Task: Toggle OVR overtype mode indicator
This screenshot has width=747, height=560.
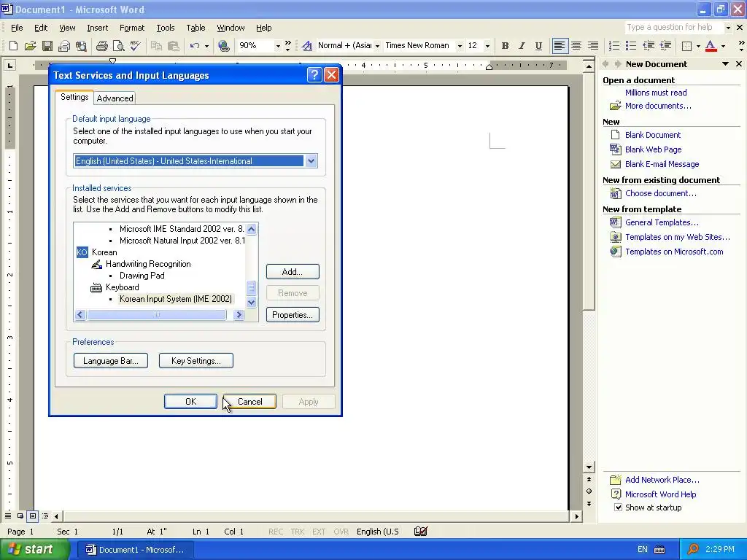Action: pos(341,532)
